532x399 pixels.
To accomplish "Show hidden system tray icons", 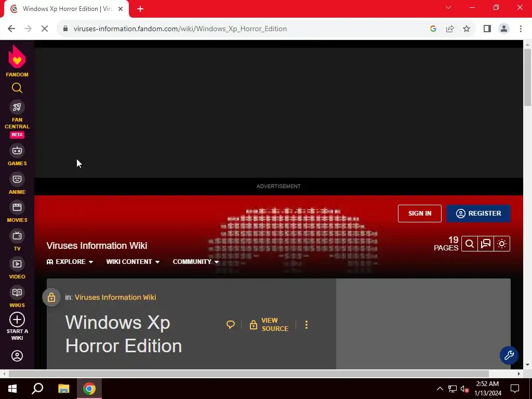I will (x=440, y=389).
